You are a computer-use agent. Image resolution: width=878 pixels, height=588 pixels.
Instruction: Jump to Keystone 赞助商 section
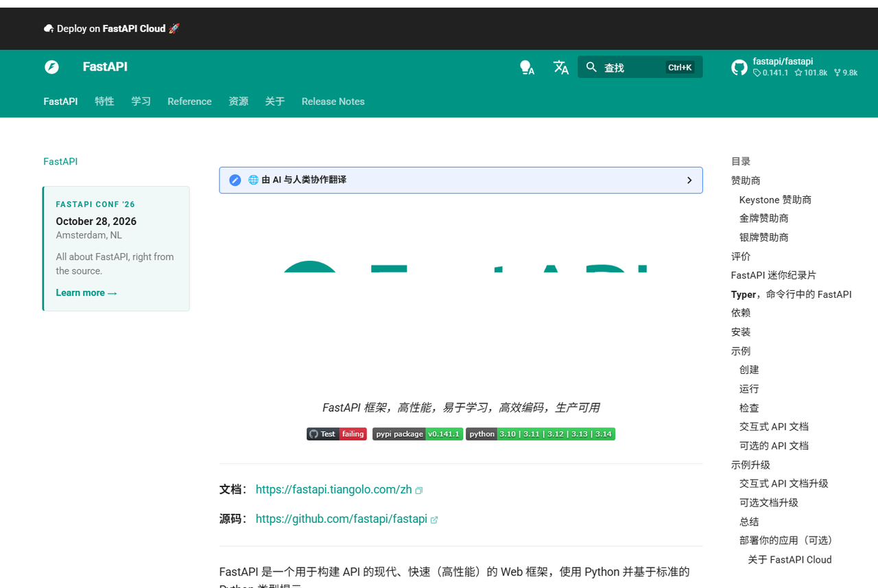tap(775, 200)
